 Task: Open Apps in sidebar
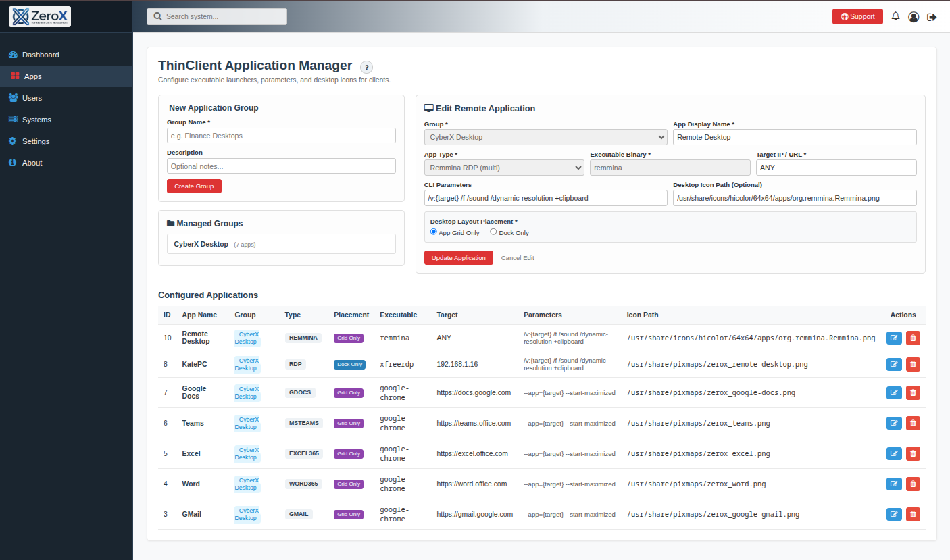pyautogui.click(x=66, y=76)
